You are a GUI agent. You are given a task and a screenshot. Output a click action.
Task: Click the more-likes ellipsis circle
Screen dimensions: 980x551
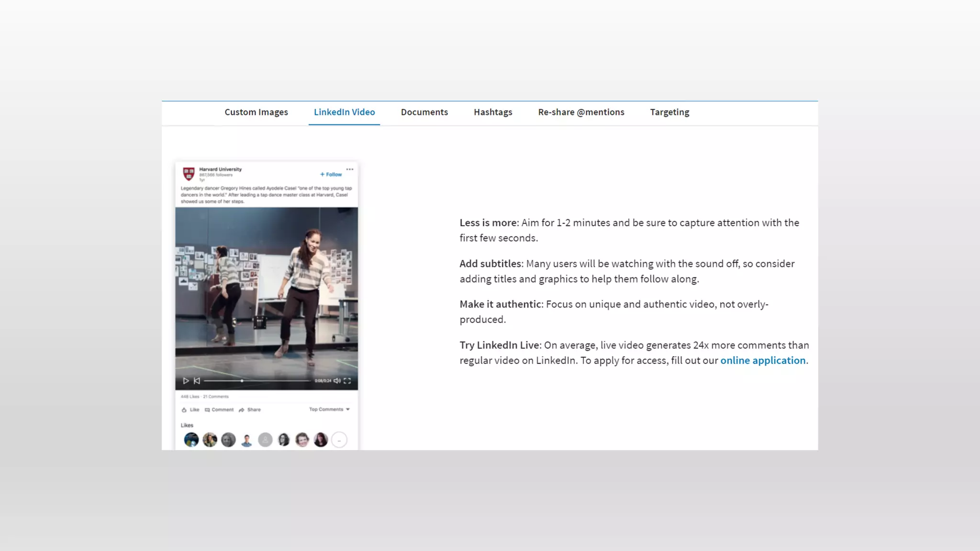339,440
